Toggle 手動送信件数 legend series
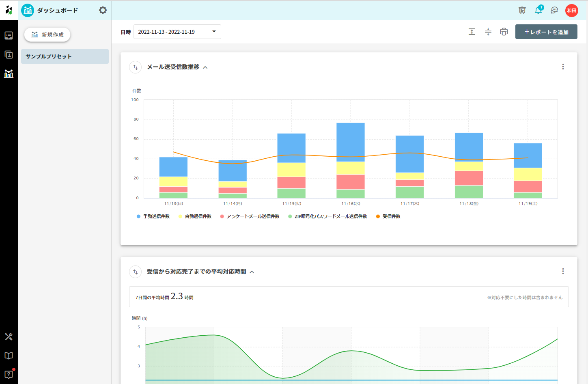Viewport: 588px width, 384px height. (153, 216)
